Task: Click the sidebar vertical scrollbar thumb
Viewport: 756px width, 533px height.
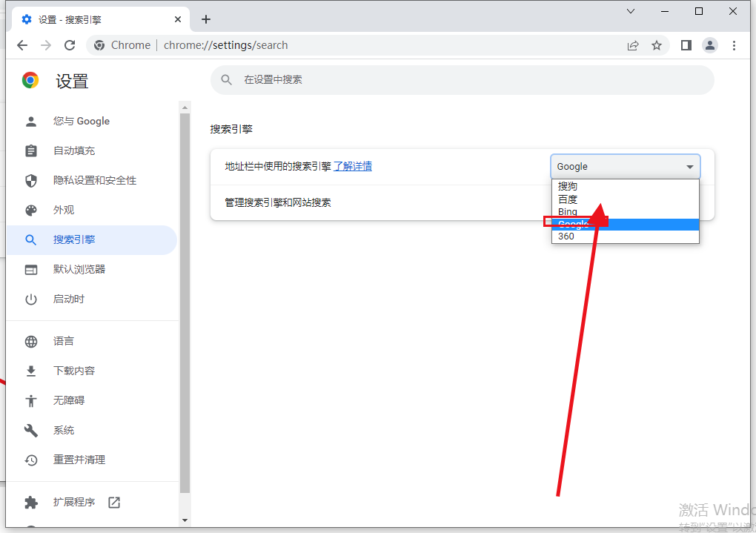Action: 185,303
